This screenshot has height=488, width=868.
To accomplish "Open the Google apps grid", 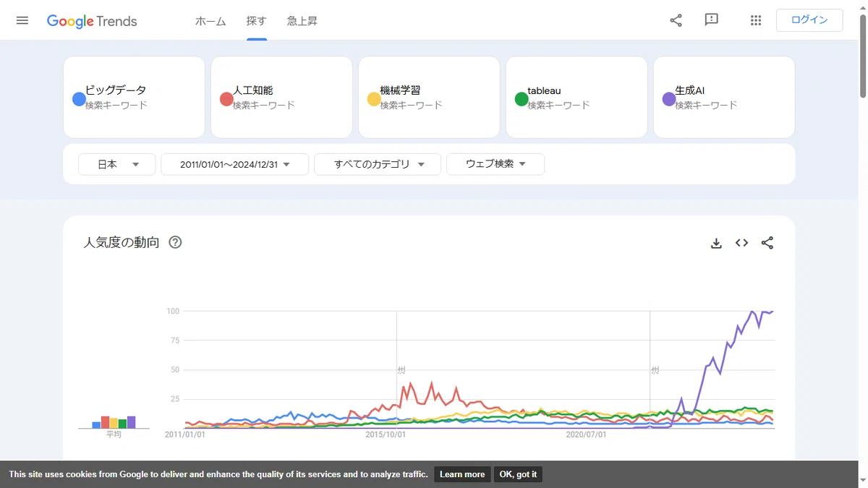I will point(756,20).
